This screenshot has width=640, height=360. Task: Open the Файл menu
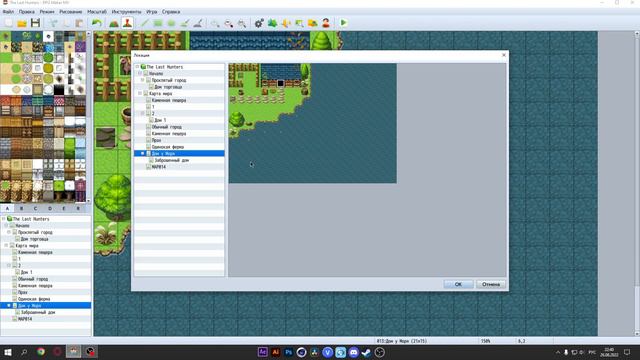tap(8, 12)
